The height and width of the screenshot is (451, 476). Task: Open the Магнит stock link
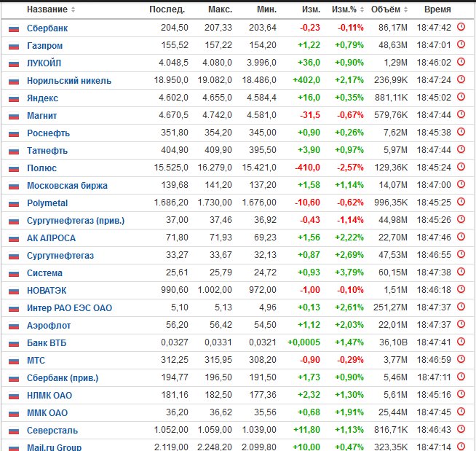click(x=42, y=116)
